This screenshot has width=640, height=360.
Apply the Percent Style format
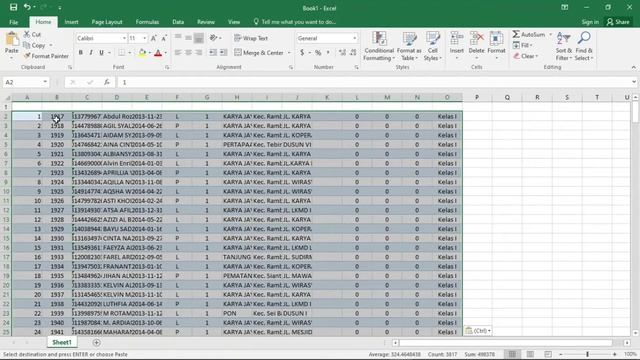click(x=318, y=53)
